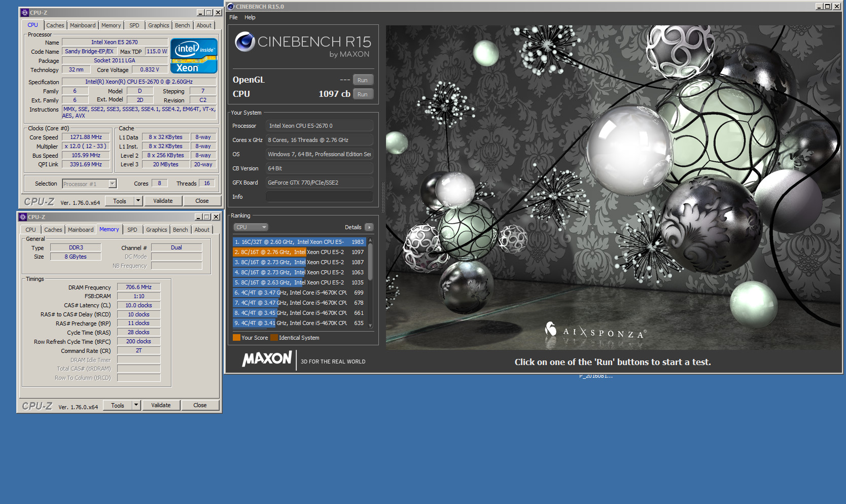The height and width of the screenshot is (504, 846).
Task: Click Validate in Memory CPU-Z window
Action: click(x=161, y=405)
